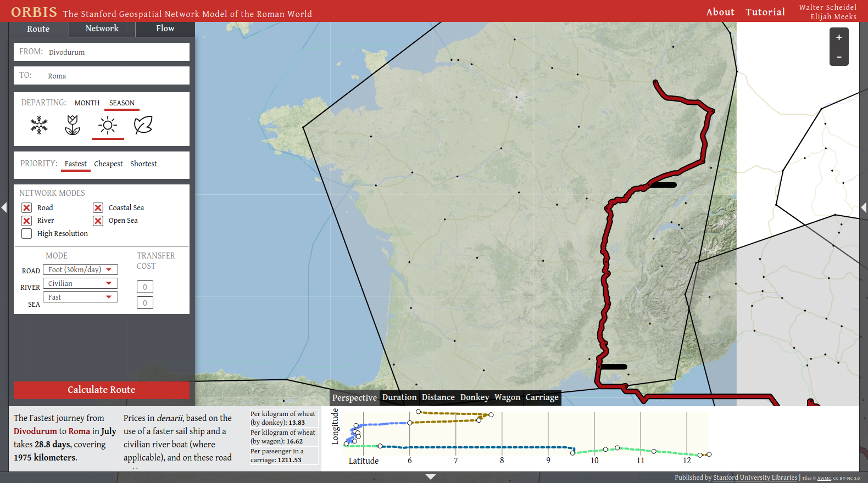Toggle the River network mode checkbox
Image resolution: width=868 pixels, height=483 pixels.
(x=26, y=221)
